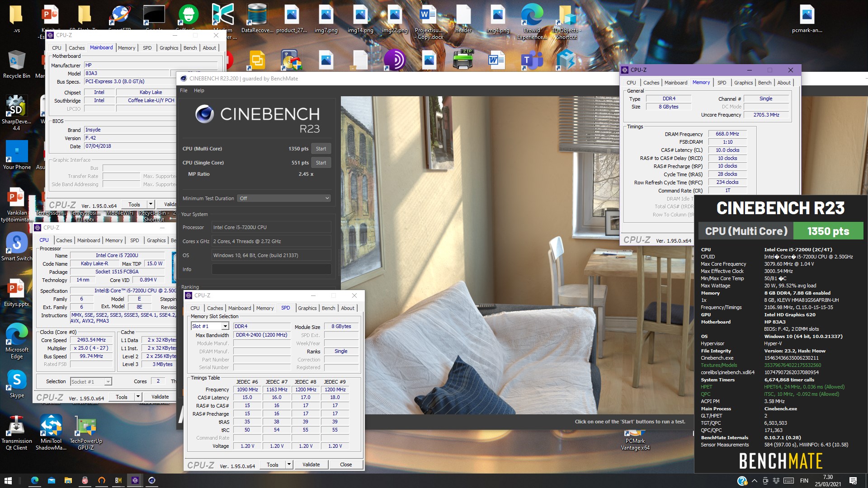Switch to About tab in SPD CPU-Z window
The image size is (868, 488).
point(348,308)
